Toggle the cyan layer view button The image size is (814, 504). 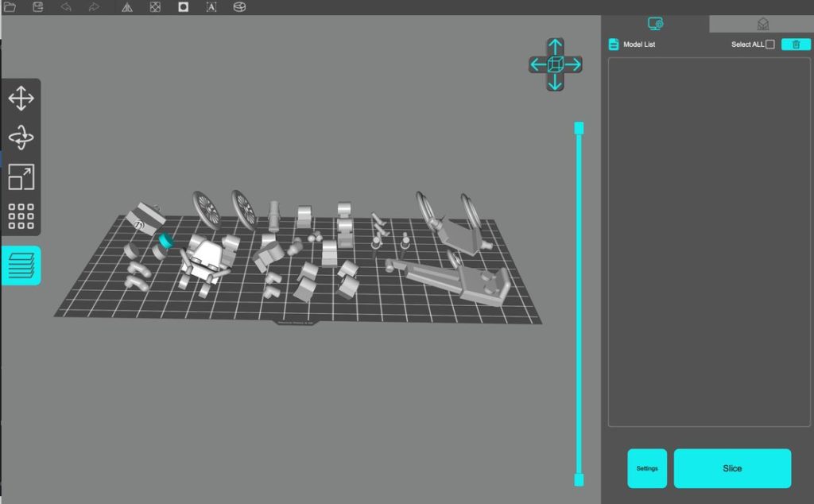pyautogui.click(x=21, y=266)
